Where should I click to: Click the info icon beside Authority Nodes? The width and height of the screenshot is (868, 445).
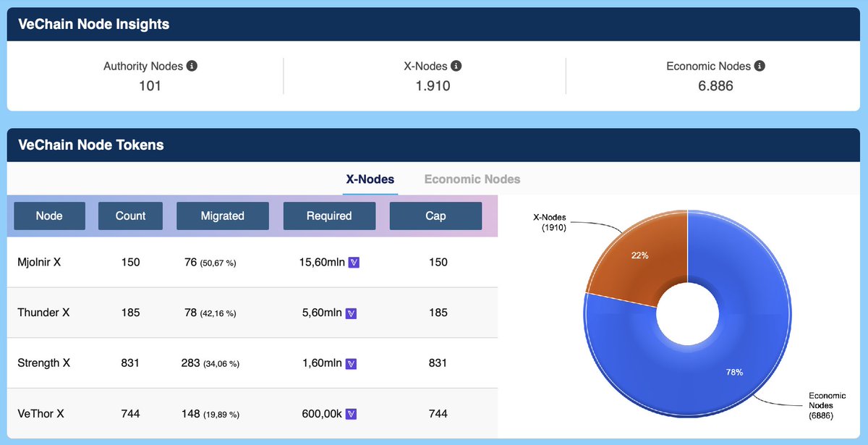click(192, 66)
